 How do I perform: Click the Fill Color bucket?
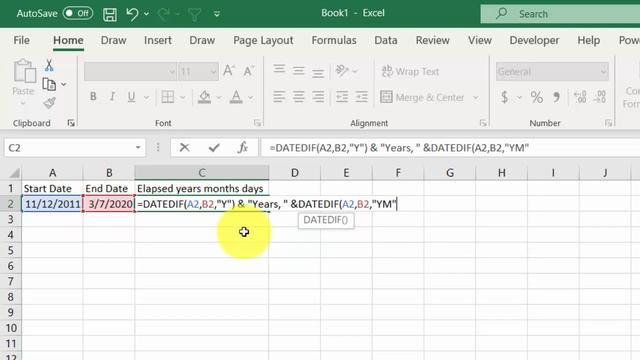204,97
